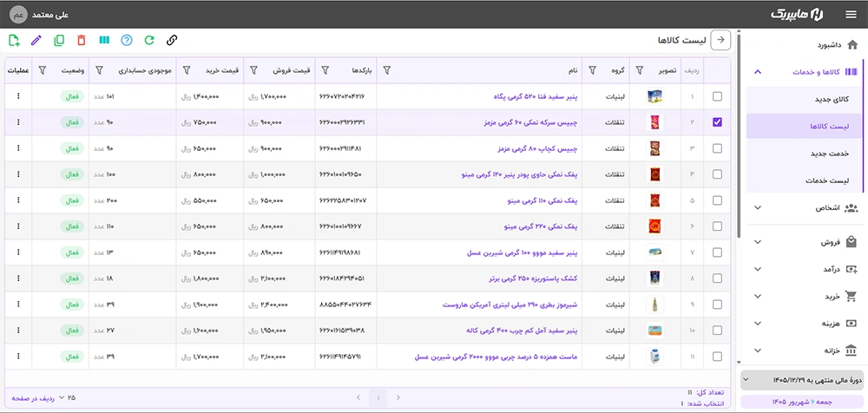This screenshot has width=868, height=413.
Task: Expand the خزانه sidebar section
Action: [759, 351]
